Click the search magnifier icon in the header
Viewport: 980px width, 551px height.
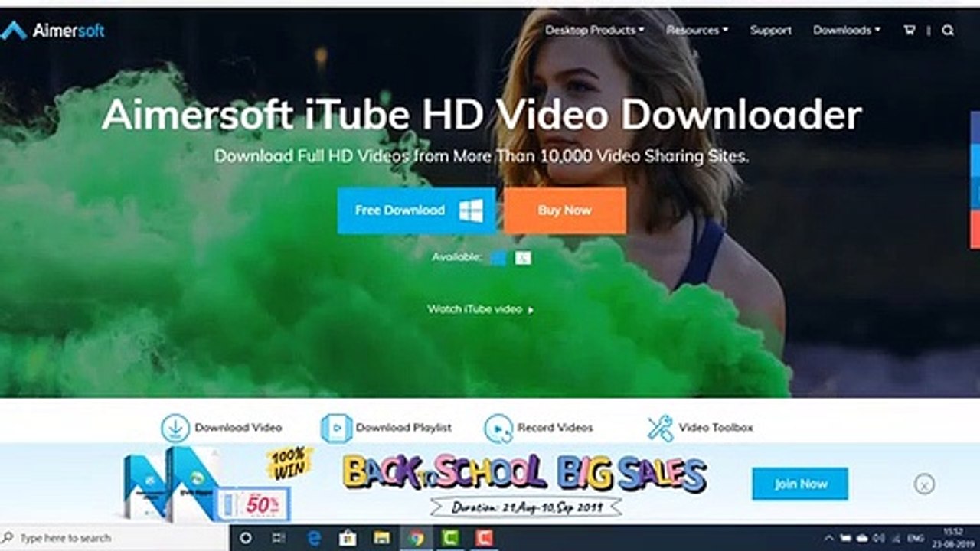pos(948,31)
